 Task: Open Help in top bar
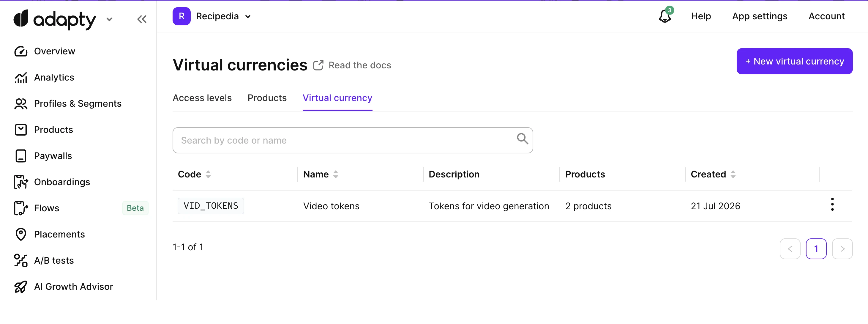(x=701, y=16)
